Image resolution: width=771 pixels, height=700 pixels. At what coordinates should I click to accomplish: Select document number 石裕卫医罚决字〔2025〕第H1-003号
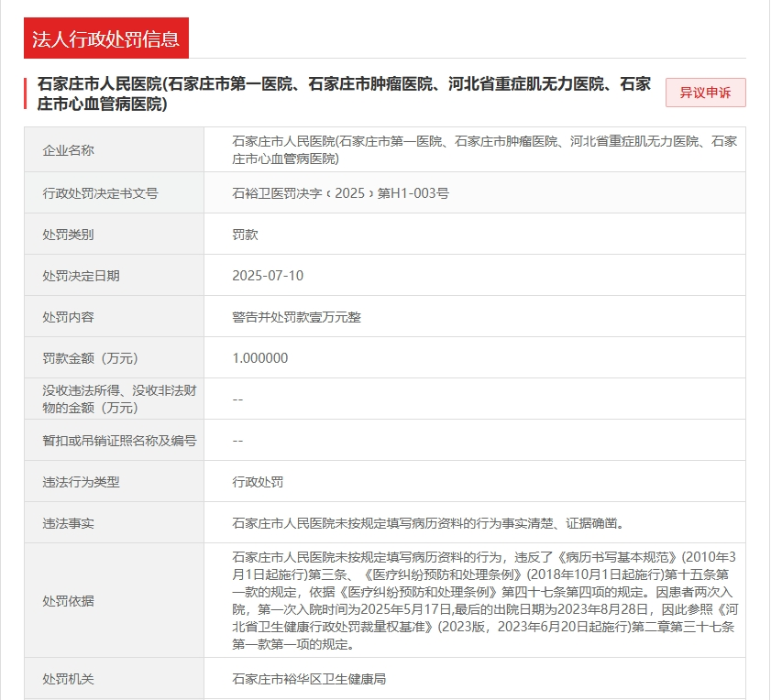340,193
